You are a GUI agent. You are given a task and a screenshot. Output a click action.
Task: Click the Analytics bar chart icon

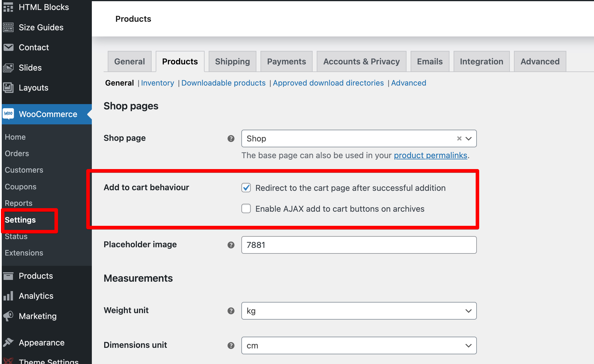[x=8, y=296]
